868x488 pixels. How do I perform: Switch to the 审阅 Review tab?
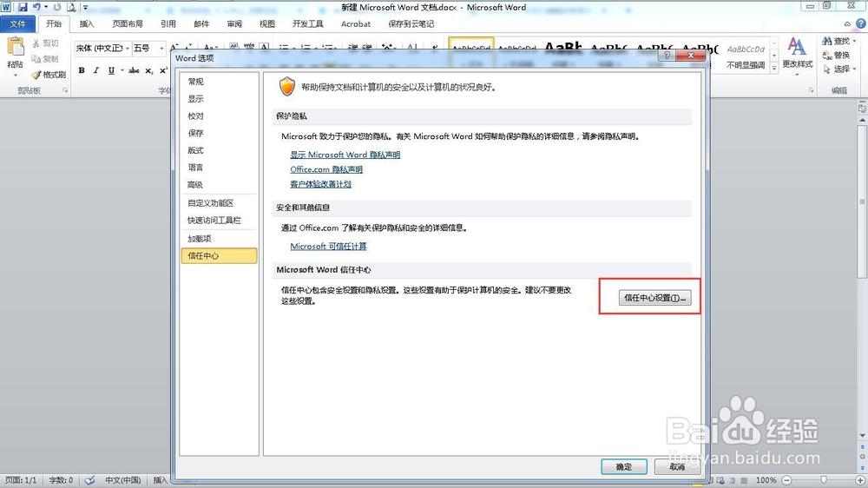coord(234,23)
